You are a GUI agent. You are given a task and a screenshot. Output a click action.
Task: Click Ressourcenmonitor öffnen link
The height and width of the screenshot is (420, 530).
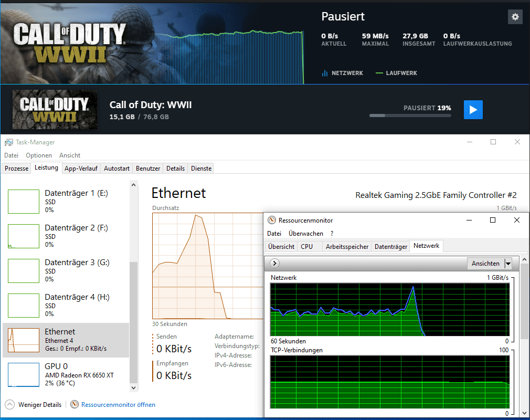click(118, 405)
